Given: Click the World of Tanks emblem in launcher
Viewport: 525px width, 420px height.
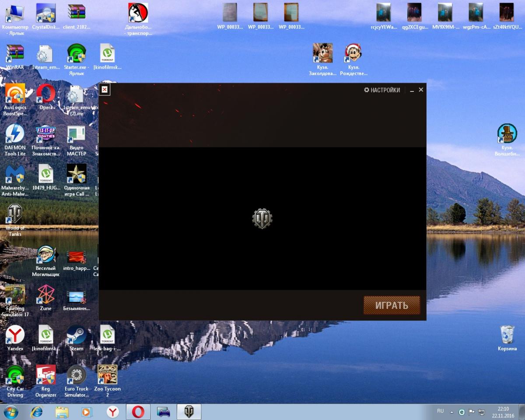Looking at the screenshot, I should click(x=262, y=218).
